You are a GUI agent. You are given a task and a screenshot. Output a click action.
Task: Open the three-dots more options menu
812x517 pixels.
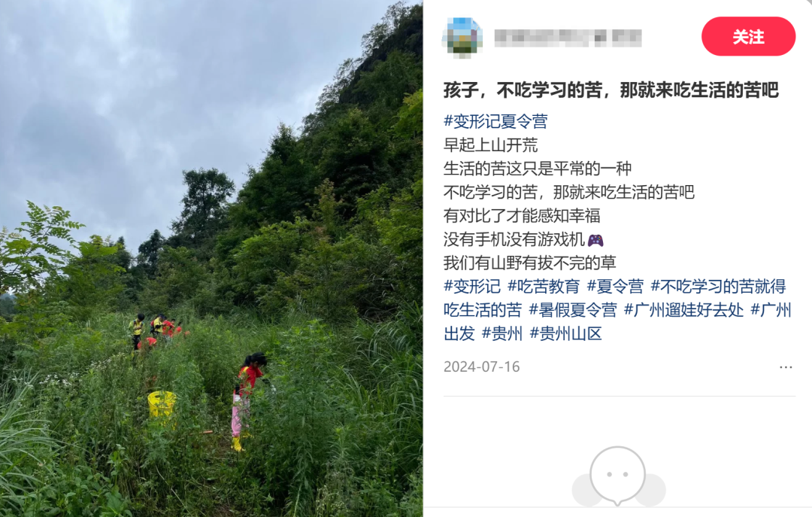(x=786, y=367)
